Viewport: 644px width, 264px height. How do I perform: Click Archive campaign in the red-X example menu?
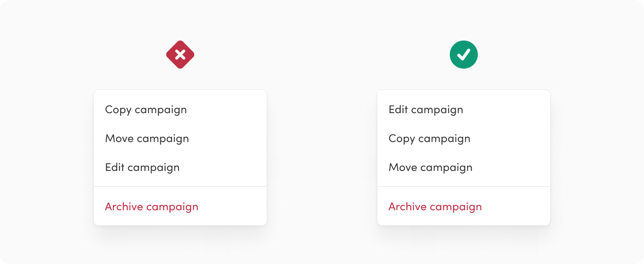151,207
